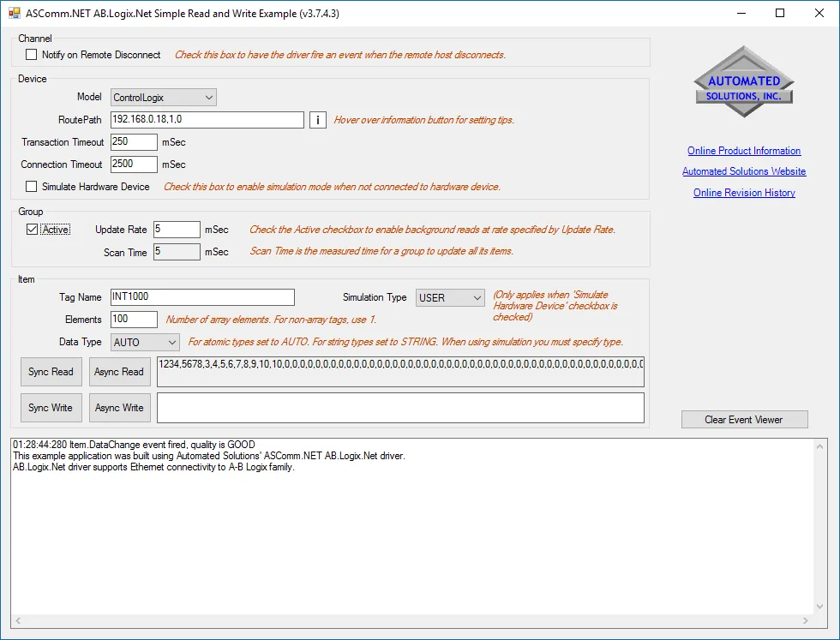Click the Async Read button

(x=119, y=372)
